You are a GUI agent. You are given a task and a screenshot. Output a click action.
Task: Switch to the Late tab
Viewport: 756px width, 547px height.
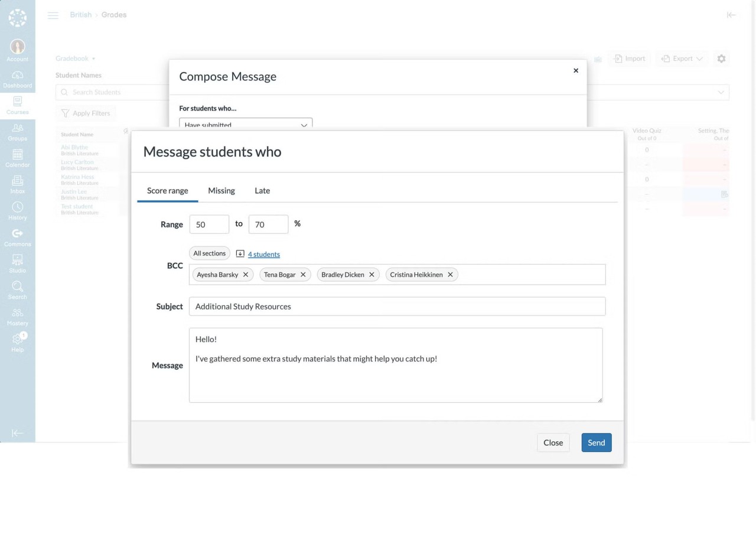click(x=262, y=190)
